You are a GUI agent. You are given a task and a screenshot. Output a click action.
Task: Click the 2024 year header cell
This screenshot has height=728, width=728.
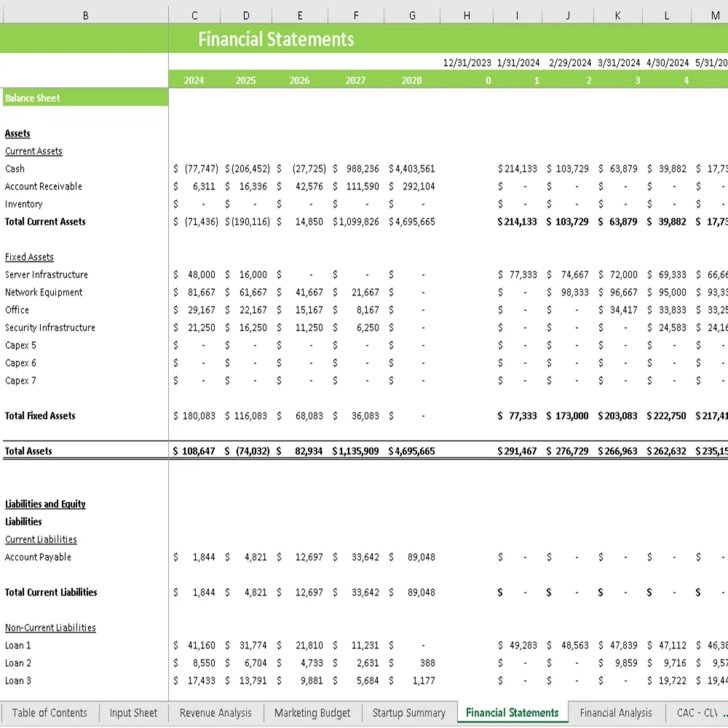194,80
